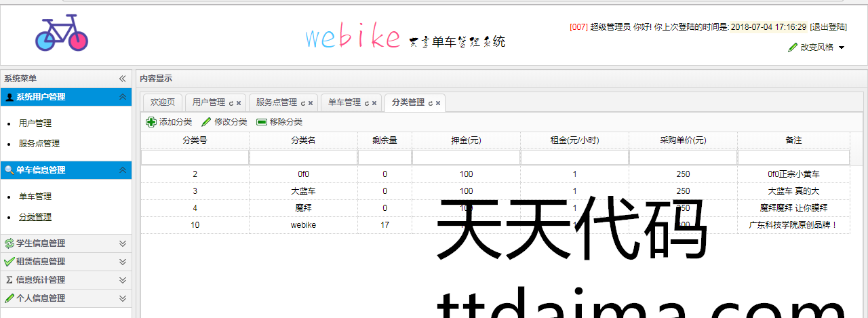
Task: Open 服务点管理 in the sidebar menu
Action: pos(39,144)
